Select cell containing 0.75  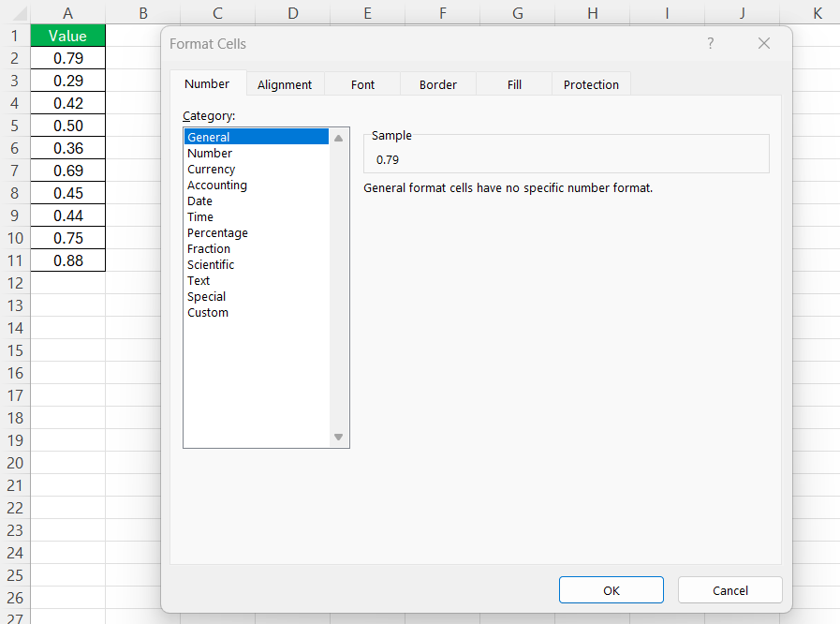pos(68,238)
